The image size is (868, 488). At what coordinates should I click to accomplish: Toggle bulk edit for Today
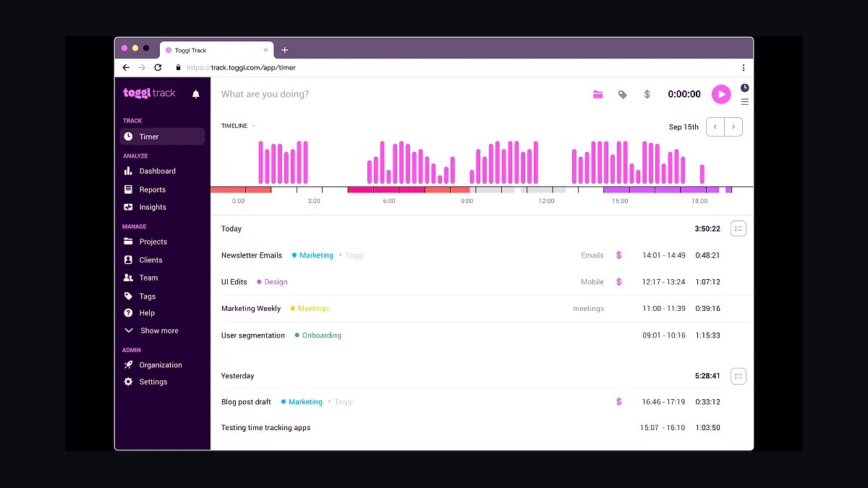(738, 228)
